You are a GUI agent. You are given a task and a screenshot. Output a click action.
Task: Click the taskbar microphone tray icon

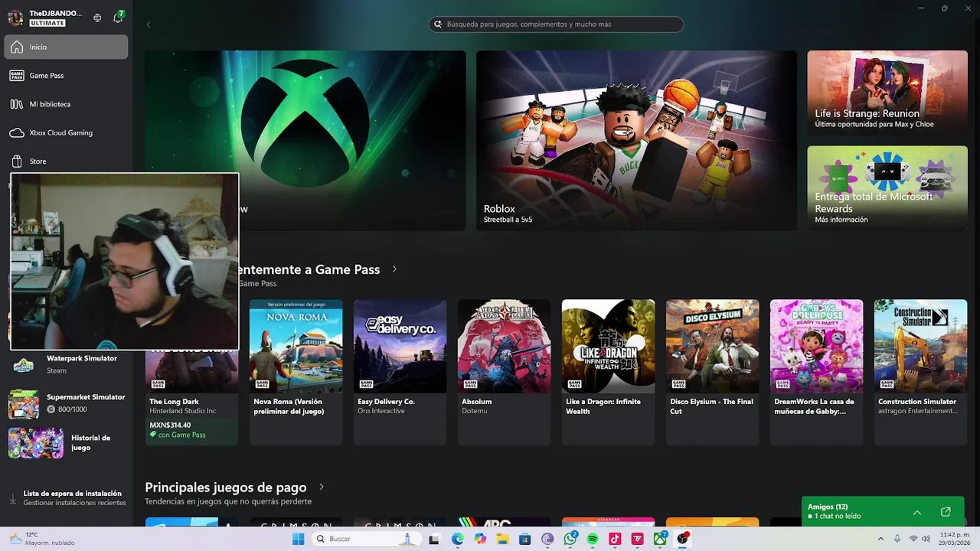(x=897, y=539)
